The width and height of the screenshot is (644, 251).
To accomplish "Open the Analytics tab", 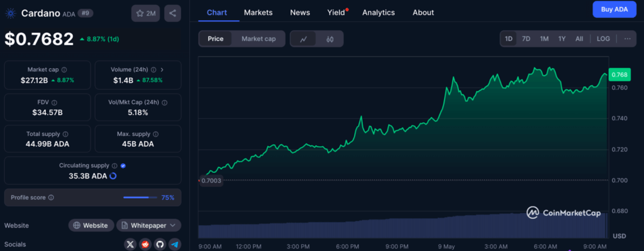I will (378, 13).
